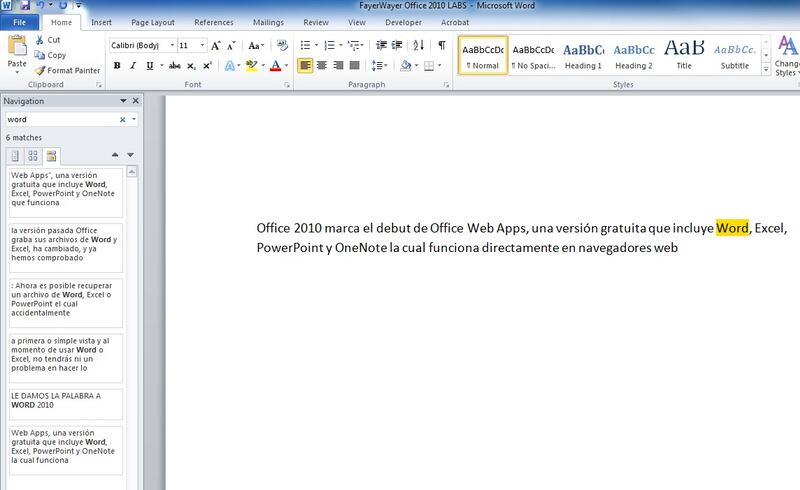The height and width of the screenshot is (490, 800).
Task: Select the 'LE DAMOS LA PALABRA' search result
Action: tap(65, 401)
